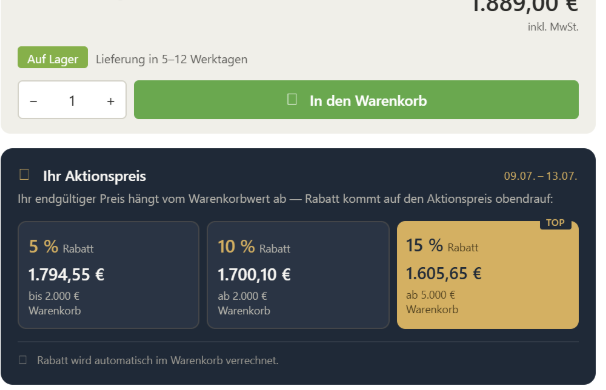
Task: Click the 1.700,10 € price
Action: coord(254,275)
